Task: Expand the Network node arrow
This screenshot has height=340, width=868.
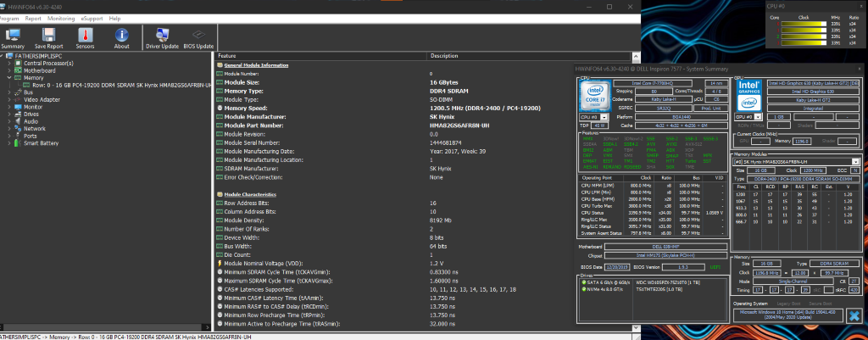Action: pyautogui.click(x=9, y=129)
